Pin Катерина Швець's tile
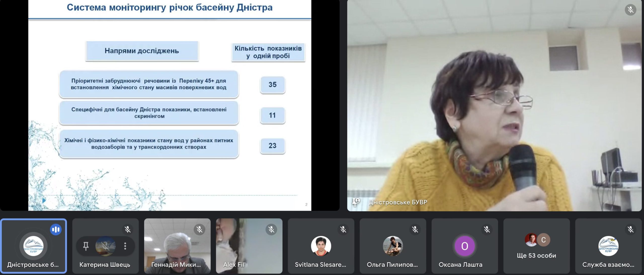This screenshot has height=275, width=644. (x=86, y=246)
